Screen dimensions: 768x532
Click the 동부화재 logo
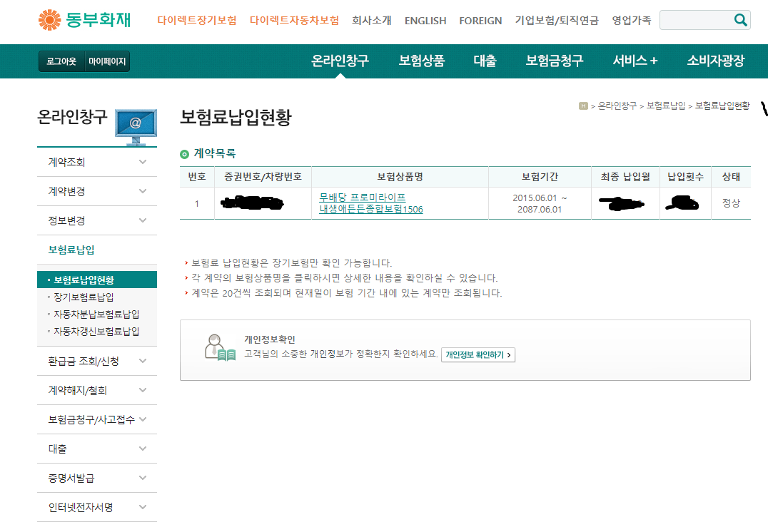pos(85,20)
